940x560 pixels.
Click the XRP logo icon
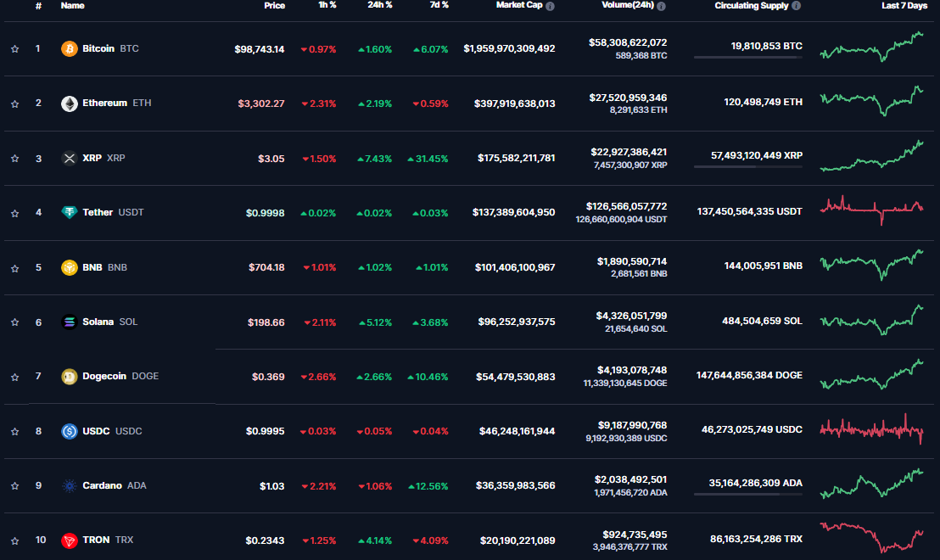tap(69, 158)
